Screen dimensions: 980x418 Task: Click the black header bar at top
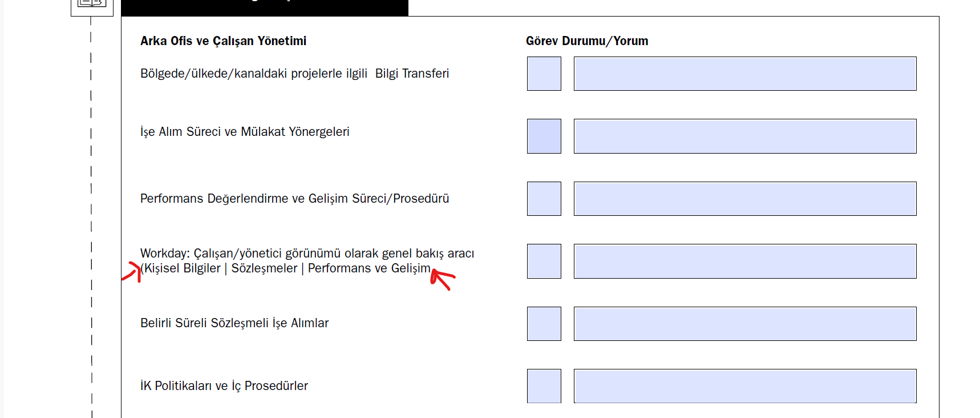(265, 7)
